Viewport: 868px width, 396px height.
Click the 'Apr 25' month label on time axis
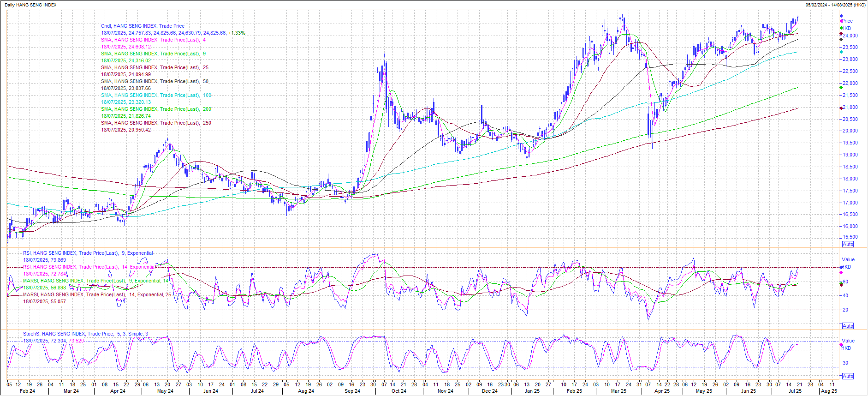pos(662,391)
